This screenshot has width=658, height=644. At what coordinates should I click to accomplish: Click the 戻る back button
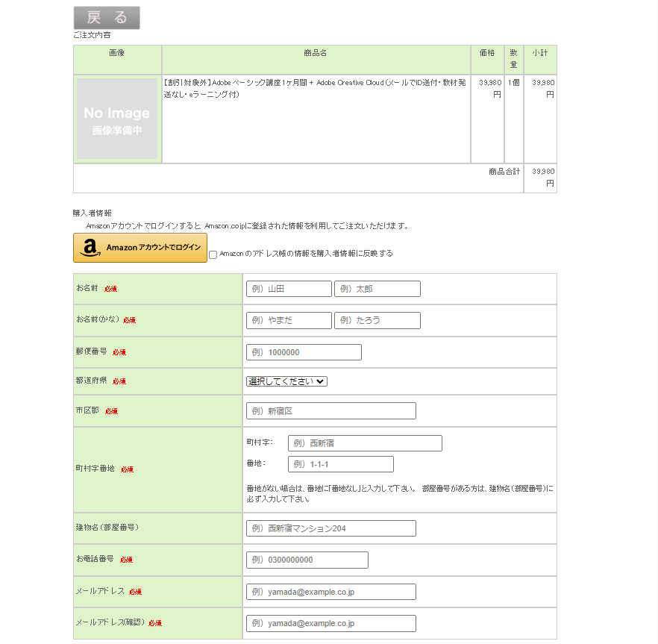tap(107, 18)
